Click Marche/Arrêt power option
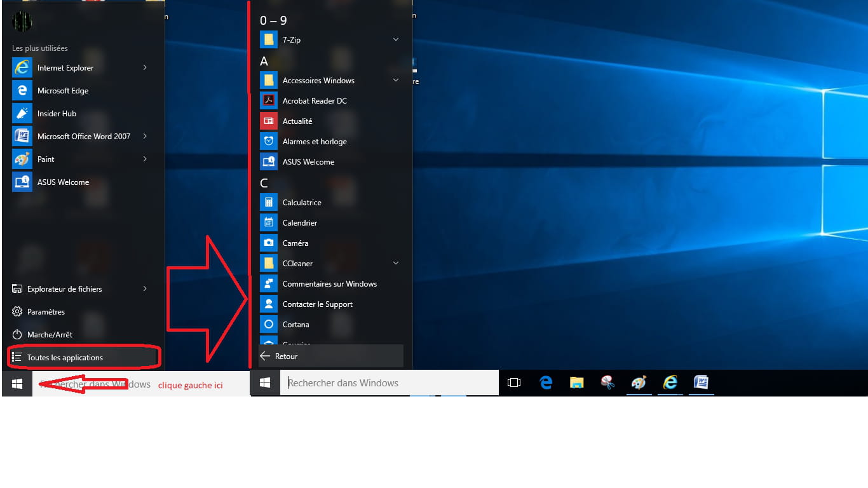The height and width of the screenshot is (488, 868). tap(50, 335)
